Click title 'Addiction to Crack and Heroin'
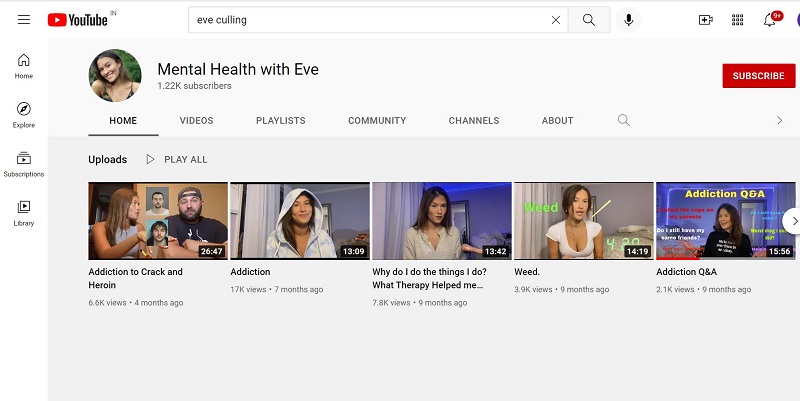 (x=135, y=279)
